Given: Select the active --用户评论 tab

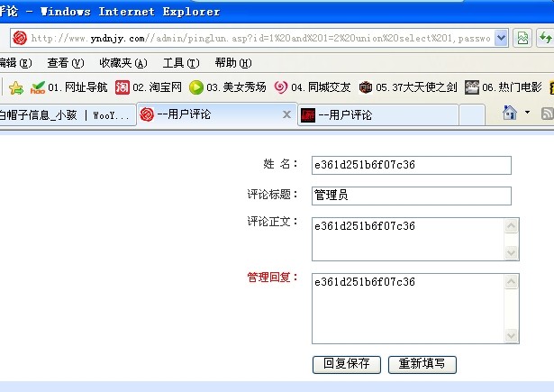Looking at the screenshot, I should pyautogui.click(x=216, y=114).
